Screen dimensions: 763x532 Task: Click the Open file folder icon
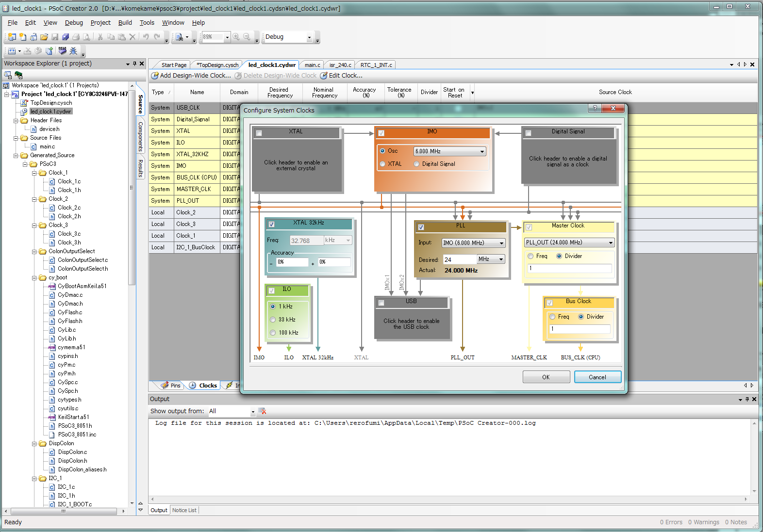pos(44,37)
